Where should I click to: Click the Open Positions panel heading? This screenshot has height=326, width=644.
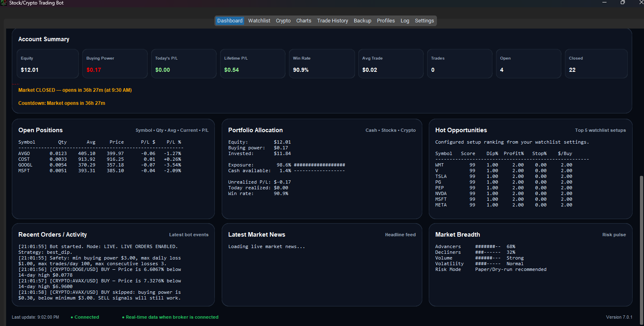click(40, 130)
